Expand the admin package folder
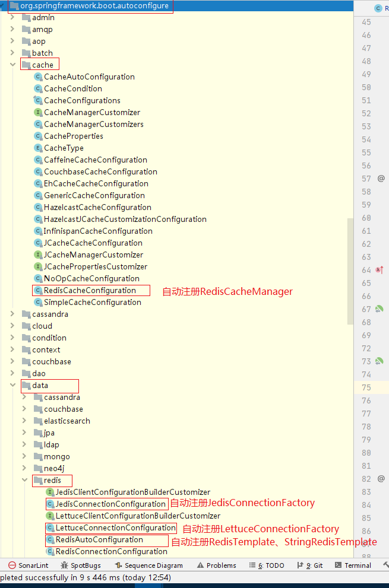The image size is (389, 588). (x=12, y=17)
